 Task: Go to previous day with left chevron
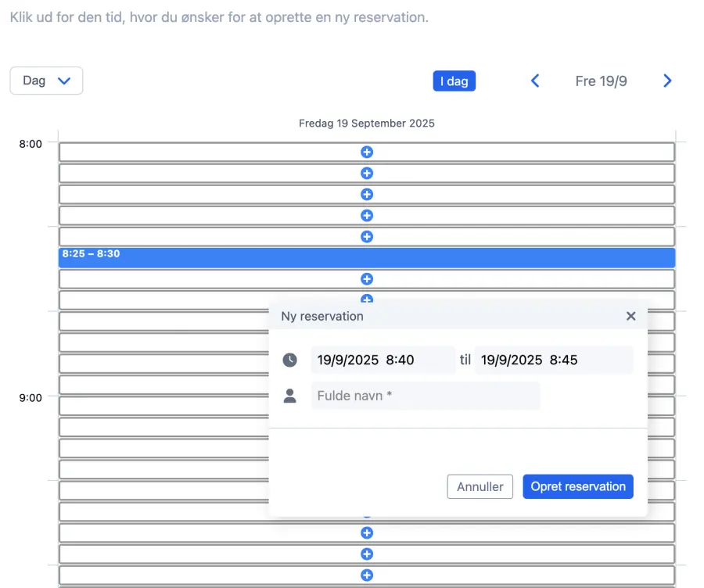535,81
